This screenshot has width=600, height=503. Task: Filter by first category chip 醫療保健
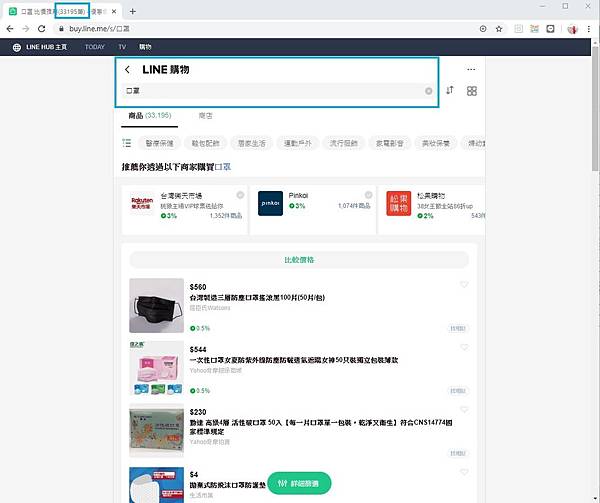(160, 143)
